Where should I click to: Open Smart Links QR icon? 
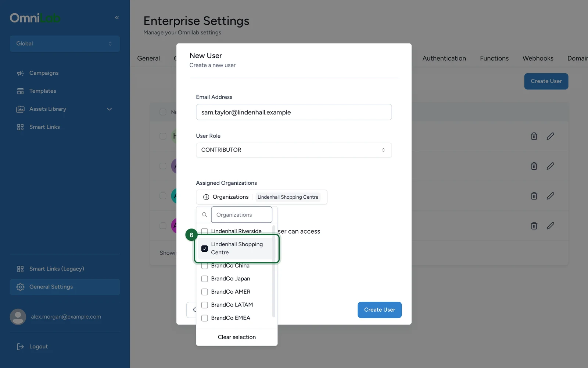click(x=20, y=127)
